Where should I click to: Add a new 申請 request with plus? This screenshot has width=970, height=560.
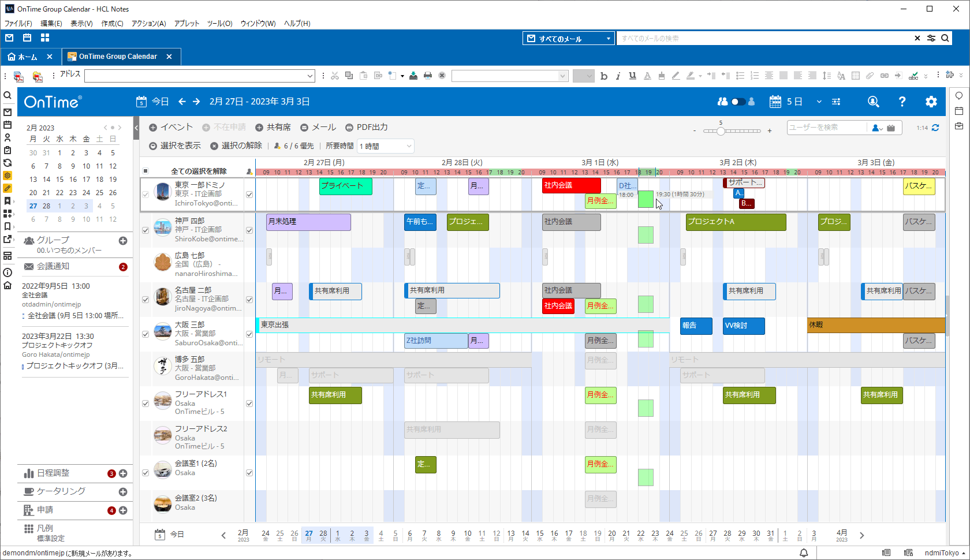tap(123, 510)
